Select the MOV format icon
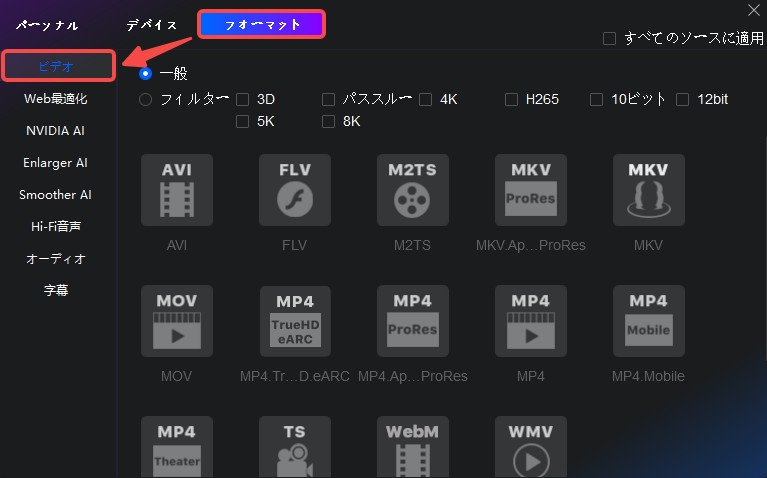Viewport: 767px width, 478px height. click(177, 321)
